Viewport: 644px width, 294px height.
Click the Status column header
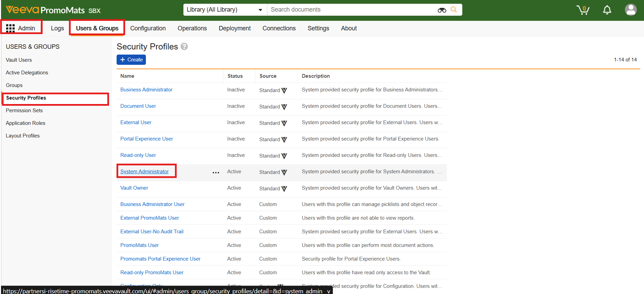(235, 76)
